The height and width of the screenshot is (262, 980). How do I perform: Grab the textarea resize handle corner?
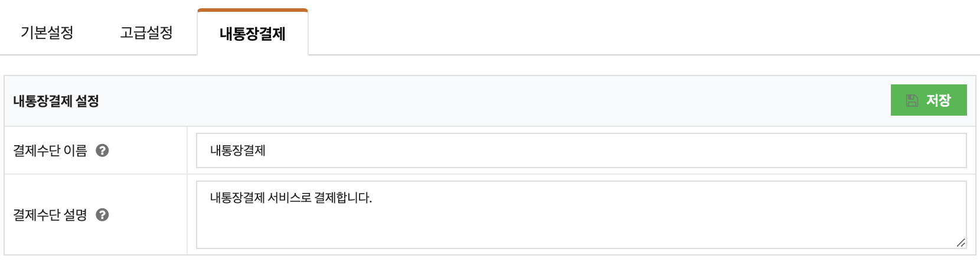tap(961, 243)
